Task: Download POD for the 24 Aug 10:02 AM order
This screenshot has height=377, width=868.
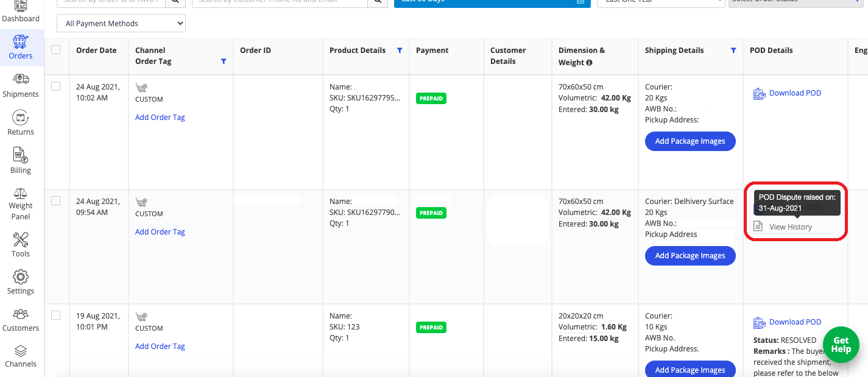Action: coord(795,93)
